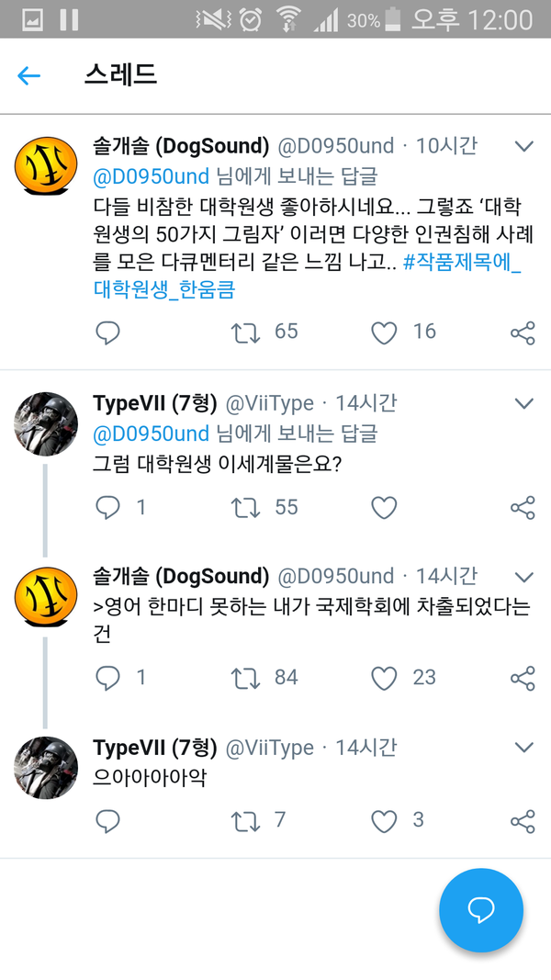Tap the back arrow in the header
The width and height of the screenshot is (551, 980).
point(29,75)
